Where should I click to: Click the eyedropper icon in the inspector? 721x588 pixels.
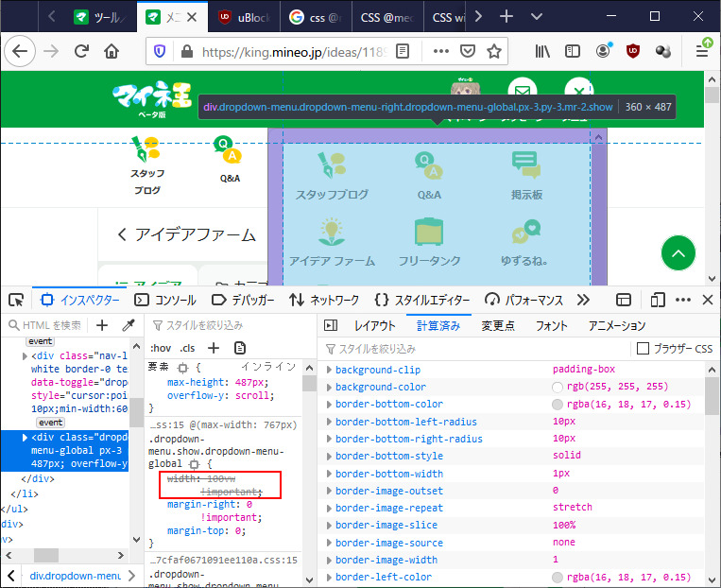(129, 325)
